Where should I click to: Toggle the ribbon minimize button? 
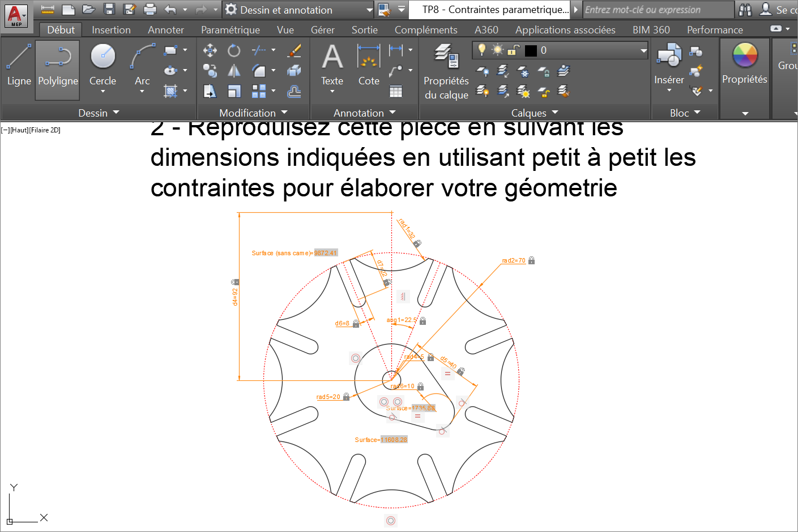point(776,29)
